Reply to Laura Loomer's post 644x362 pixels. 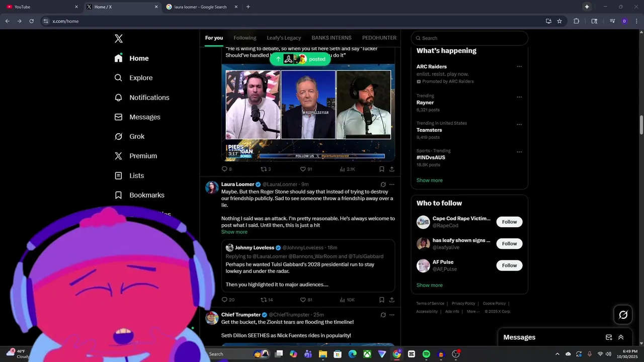pos(225,300)
